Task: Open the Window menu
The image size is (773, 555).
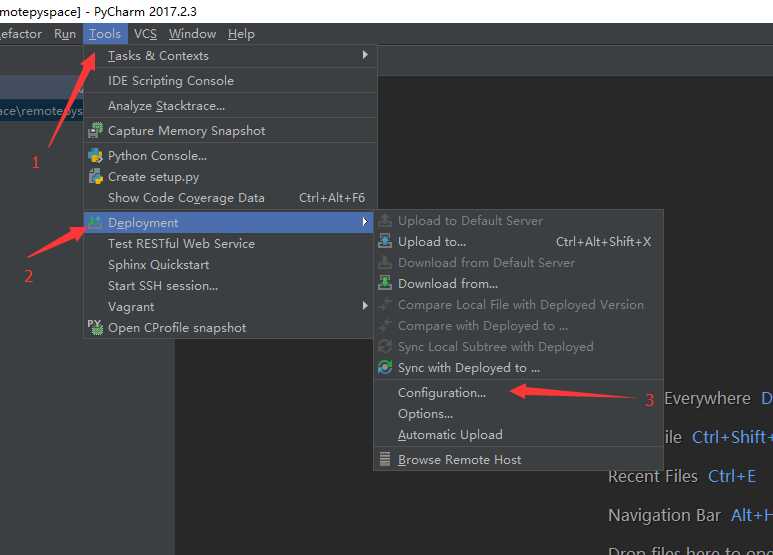Action: (192, 34)
